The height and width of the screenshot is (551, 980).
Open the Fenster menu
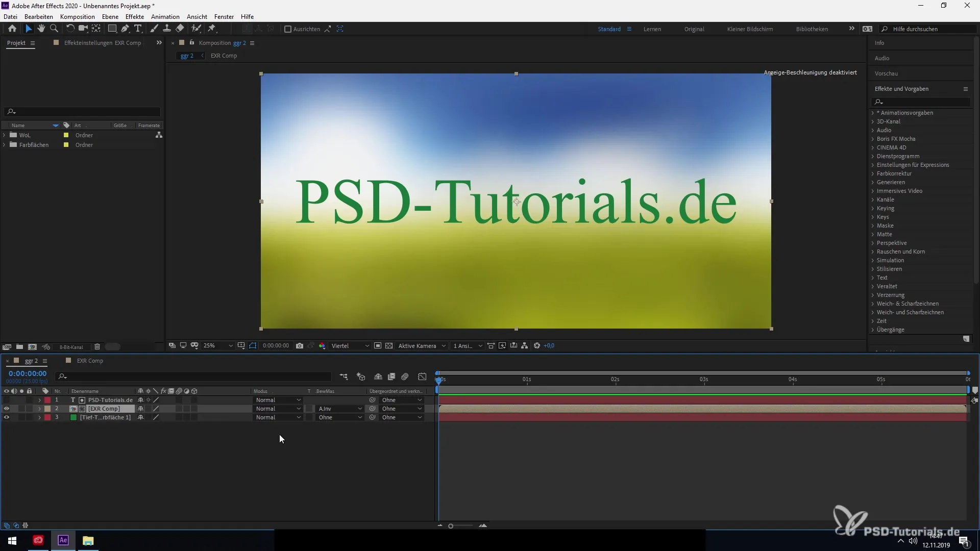(x=224, y=17)
